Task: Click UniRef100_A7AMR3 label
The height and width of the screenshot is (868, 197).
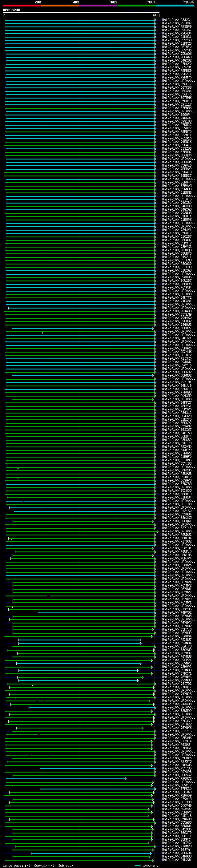Action: [176, 846]
